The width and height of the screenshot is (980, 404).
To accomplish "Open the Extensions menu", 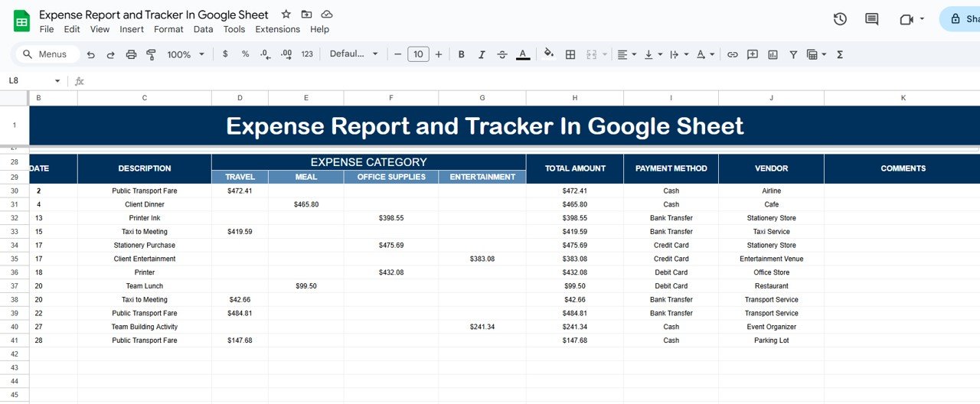I will 278,29.
